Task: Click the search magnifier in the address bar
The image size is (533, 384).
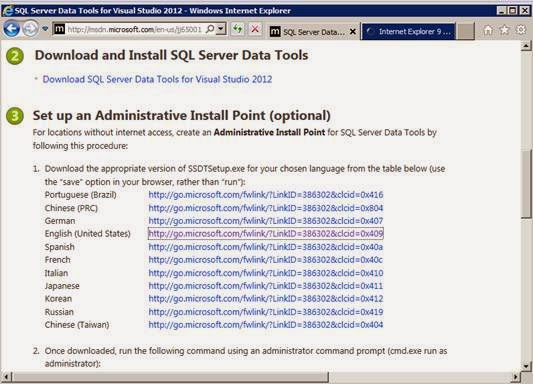Action: (x=210, y=29)
